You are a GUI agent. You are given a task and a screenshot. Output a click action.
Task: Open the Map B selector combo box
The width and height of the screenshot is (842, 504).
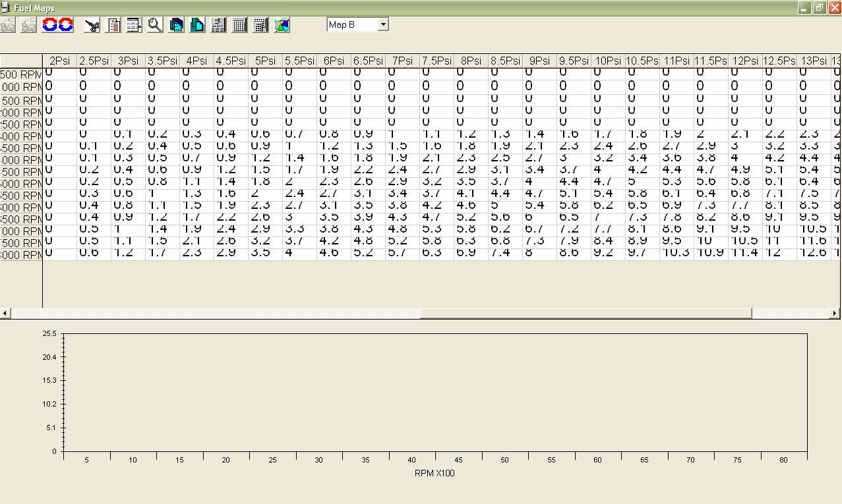358,24
